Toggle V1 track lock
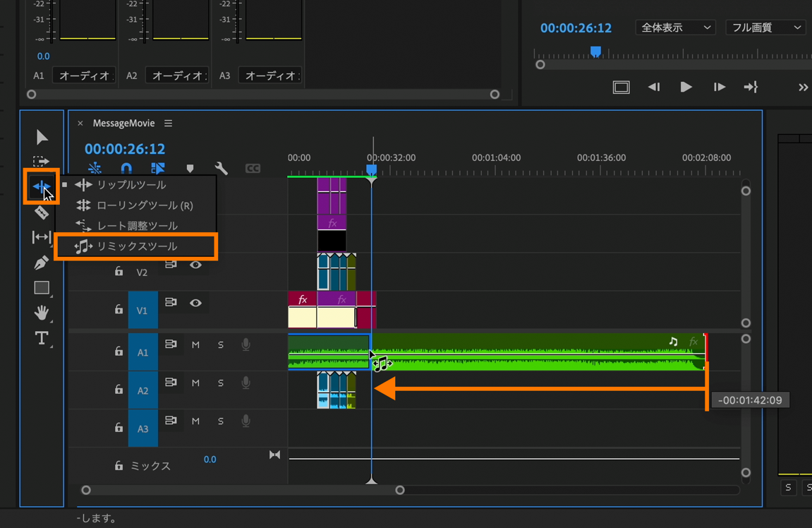 [119, 309]
